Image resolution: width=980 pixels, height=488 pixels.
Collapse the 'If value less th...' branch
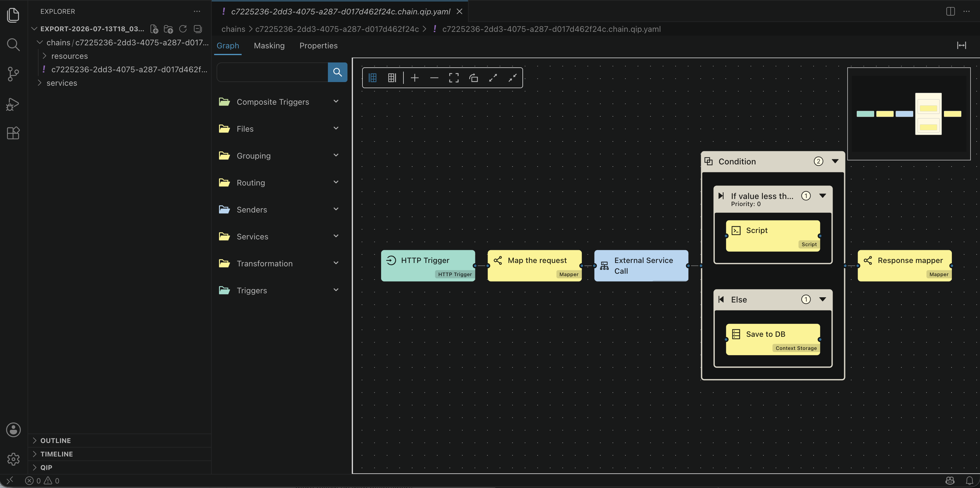coord(822,196)
